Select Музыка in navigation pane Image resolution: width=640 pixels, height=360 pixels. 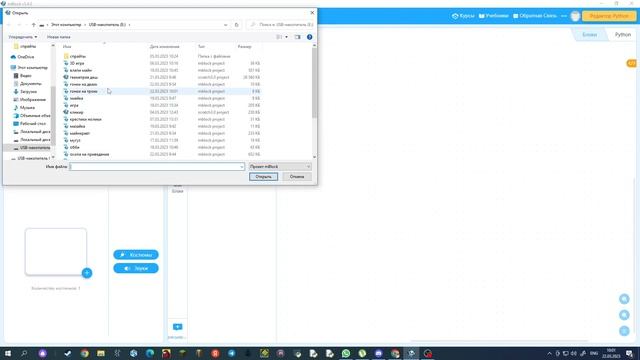click(x=27, y=108)
